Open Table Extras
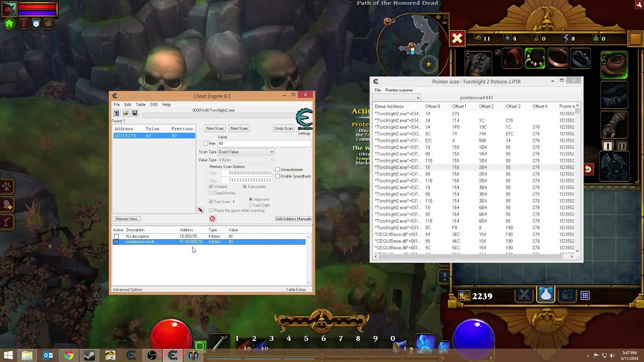The height and width of the screenshot is (362, 644). coord(296,290)
